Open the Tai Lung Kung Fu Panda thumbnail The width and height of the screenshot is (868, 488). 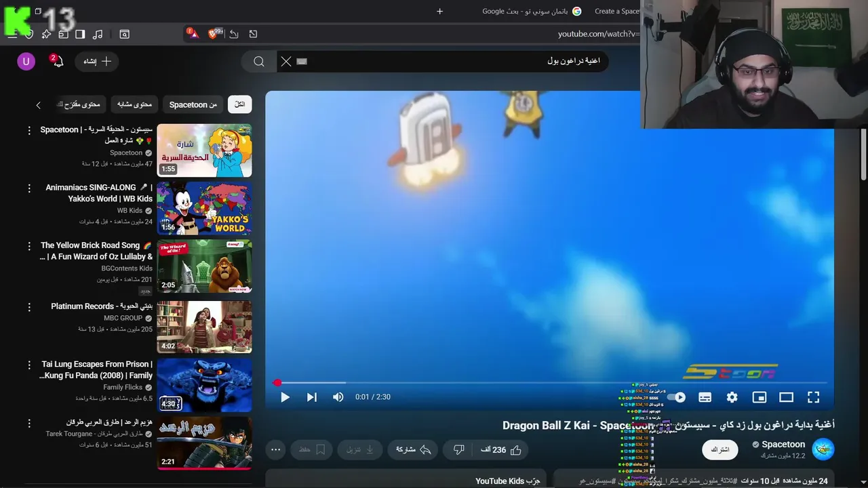coord(204,385)
